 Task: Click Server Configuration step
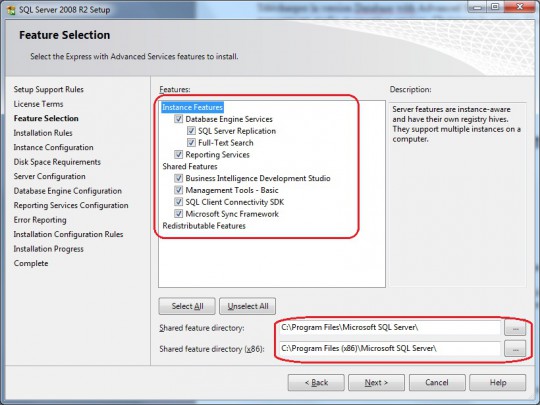49,176
